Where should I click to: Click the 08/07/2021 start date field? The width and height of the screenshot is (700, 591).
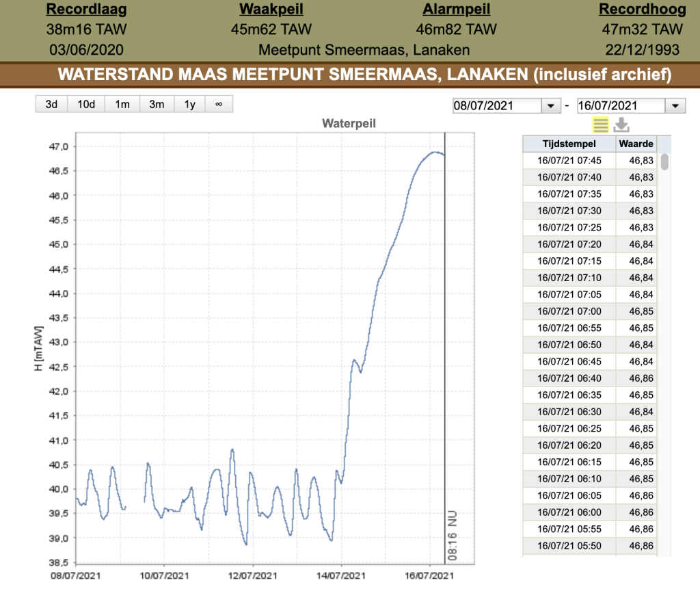click(498, 106)
